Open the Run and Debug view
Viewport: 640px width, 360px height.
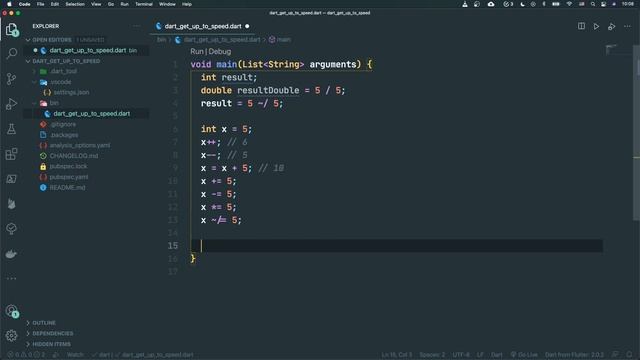[11, 104]
